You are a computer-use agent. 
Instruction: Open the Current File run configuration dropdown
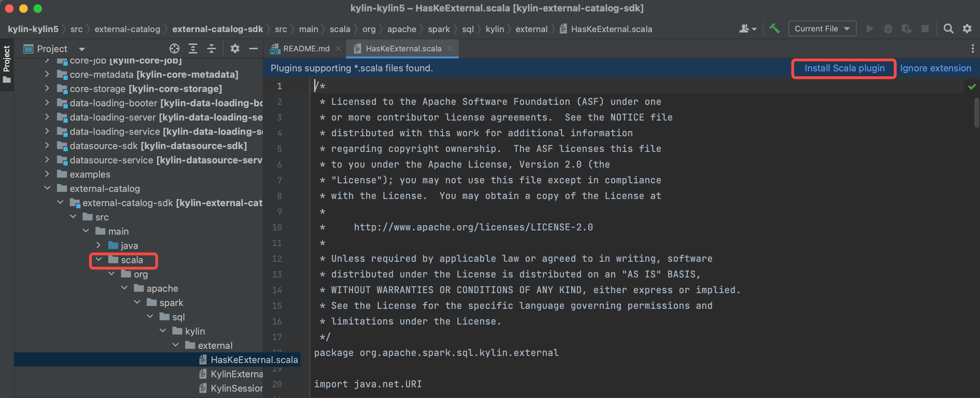point(822,29)
